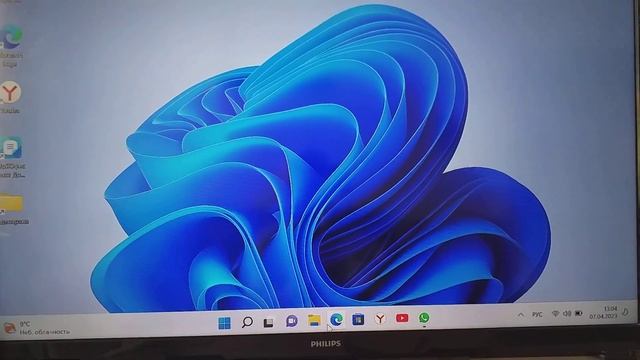Open the weather widget showing 9°C
This screenshot has height=360, width=640.
(37, 328)
